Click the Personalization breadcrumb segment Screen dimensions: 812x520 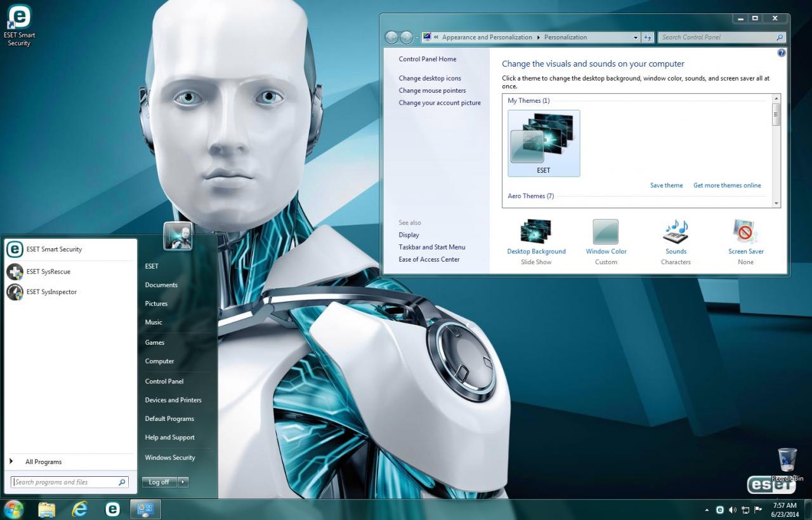tap(566, 37)
